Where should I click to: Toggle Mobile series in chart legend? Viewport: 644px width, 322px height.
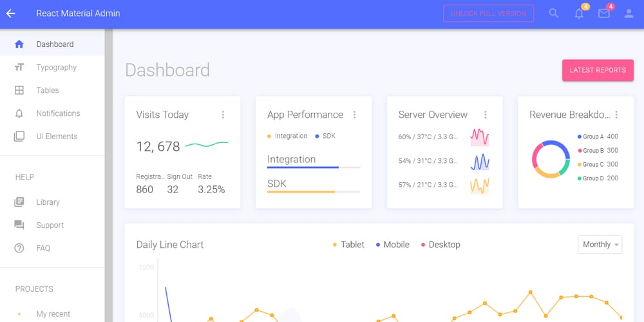tap(392, 245)
